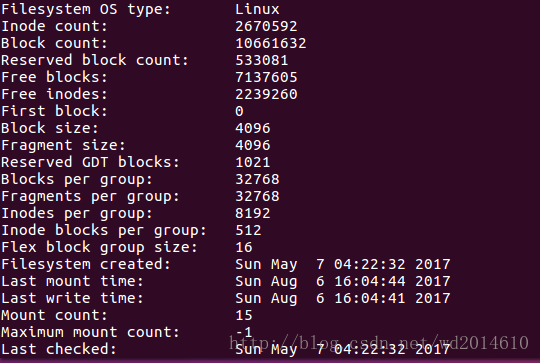Click the 'Maximum mount count:' label

point(90,332)
